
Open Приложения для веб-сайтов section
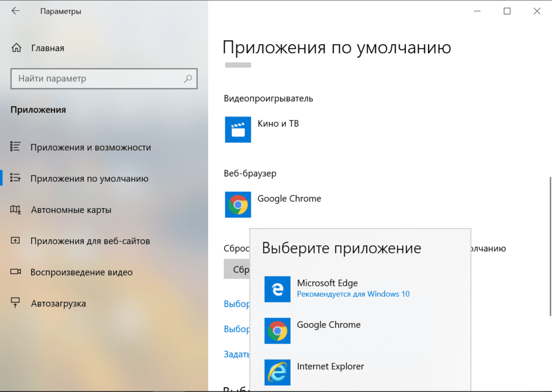coord(90,241)
